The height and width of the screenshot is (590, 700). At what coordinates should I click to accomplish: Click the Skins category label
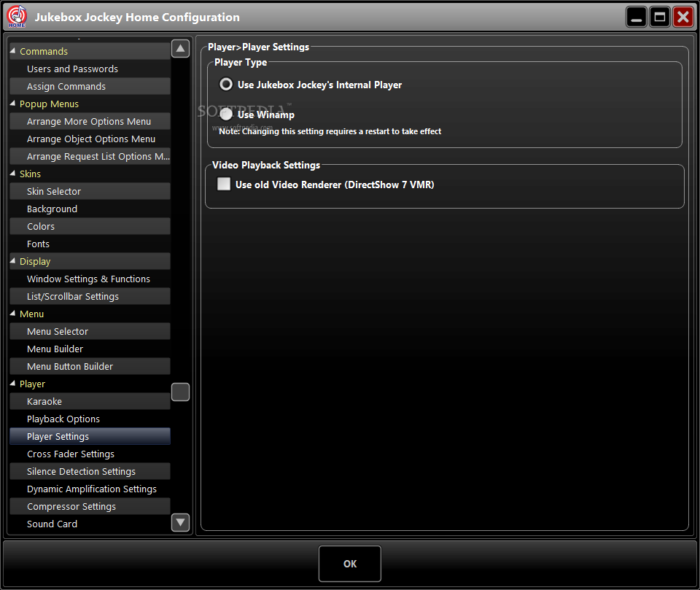pos(30,174)
